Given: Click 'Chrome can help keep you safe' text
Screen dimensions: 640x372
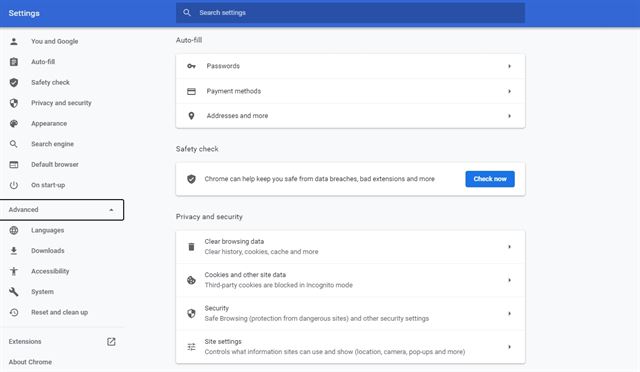Looking at the screenshot, I should point(320,179).
